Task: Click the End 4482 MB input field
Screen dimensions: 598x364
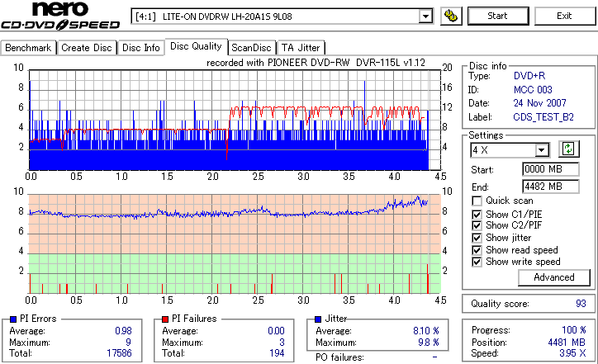Action: pos(550,187)
